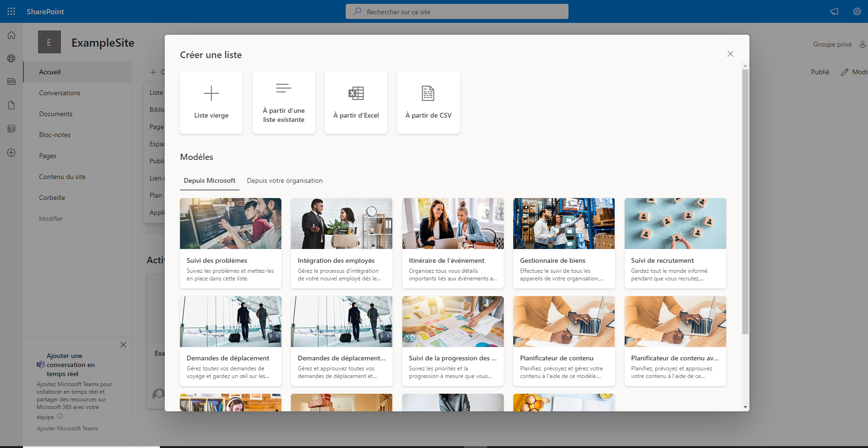Open Accueil in site navigation
This screenshot has width=868, height=448.
click(x=77, y=72)
